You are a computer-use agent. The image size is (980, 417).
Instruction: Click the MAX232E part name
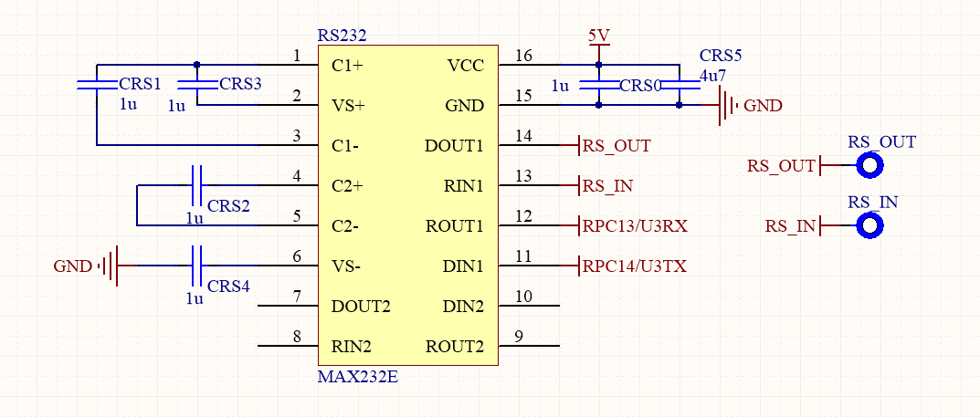(x=358, y=377)
